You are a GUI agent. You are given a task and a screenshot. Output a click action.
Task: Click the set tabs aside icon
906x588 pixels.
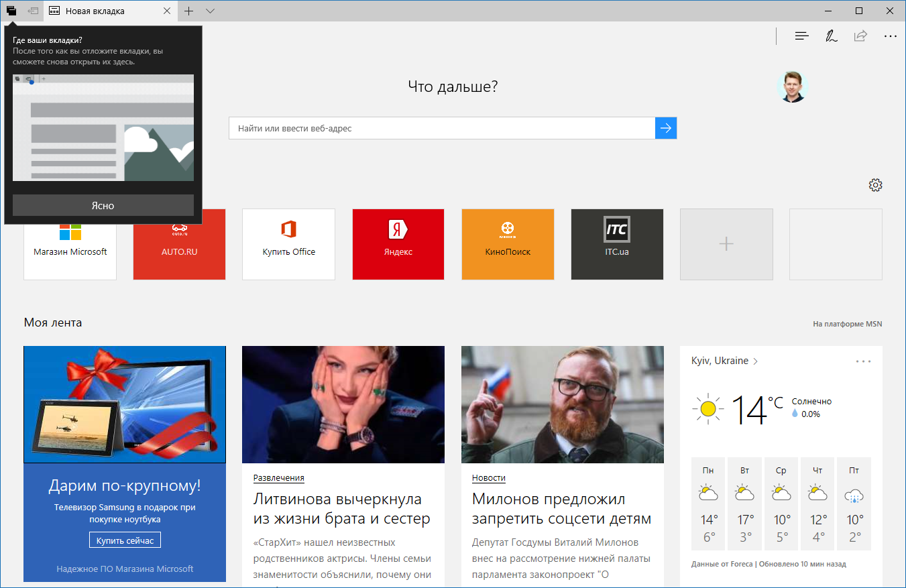(33, 11)
